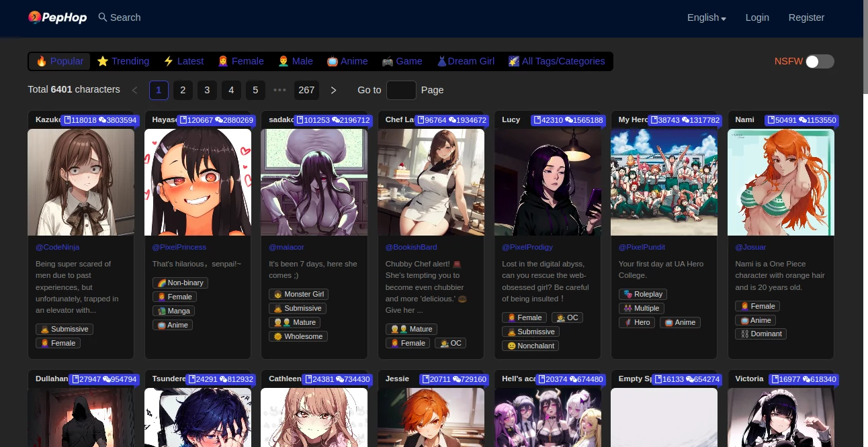Open the Game category tab
The image size is (868, 447).
[402, 61]
